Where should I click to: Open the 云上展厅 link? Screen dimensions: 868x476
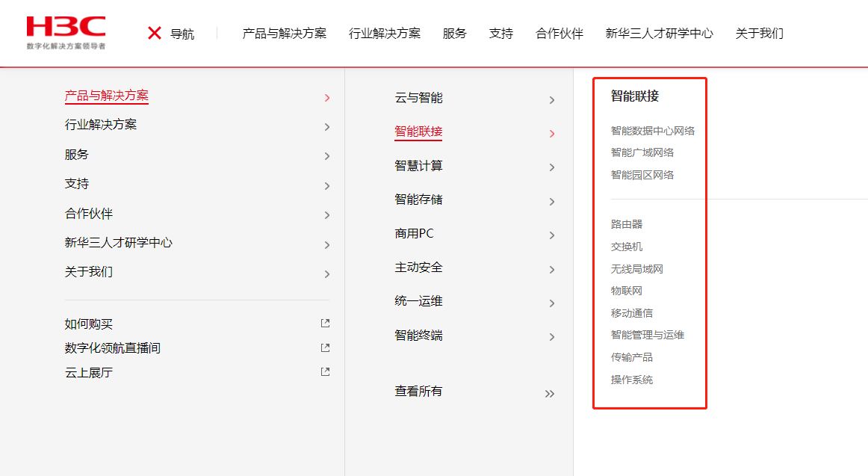89,372
